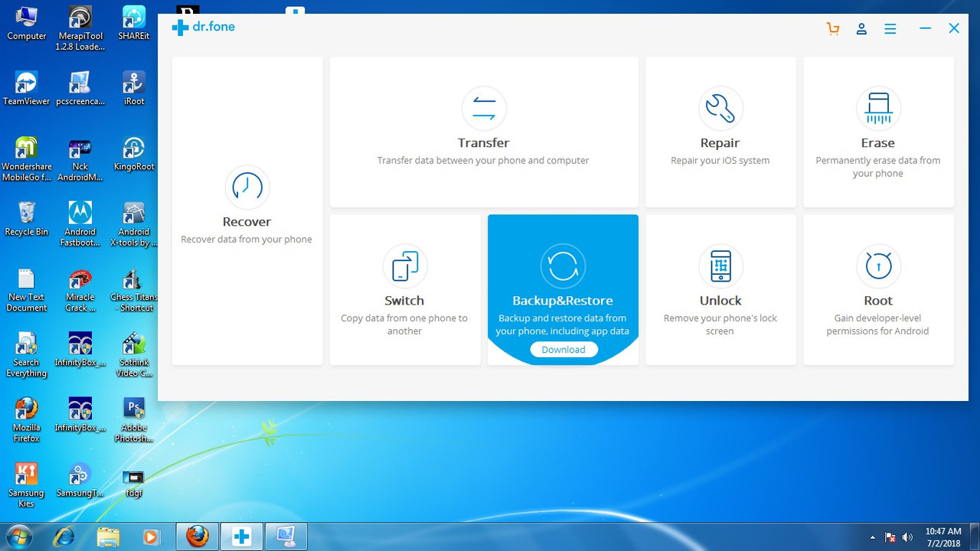Open the Unlock phone icon
This screenshot has height=551, width=980.
coord(720,266)
